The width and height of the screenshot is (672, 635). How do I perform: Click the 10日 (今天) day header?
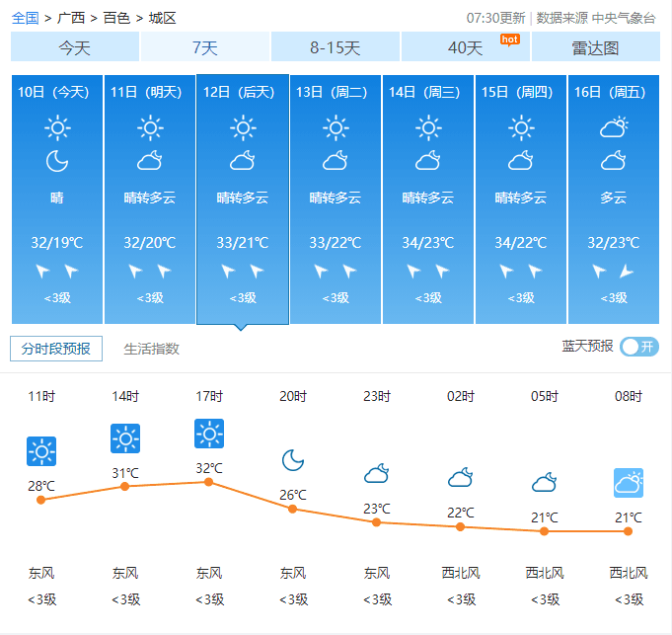(x=53, y=92)
